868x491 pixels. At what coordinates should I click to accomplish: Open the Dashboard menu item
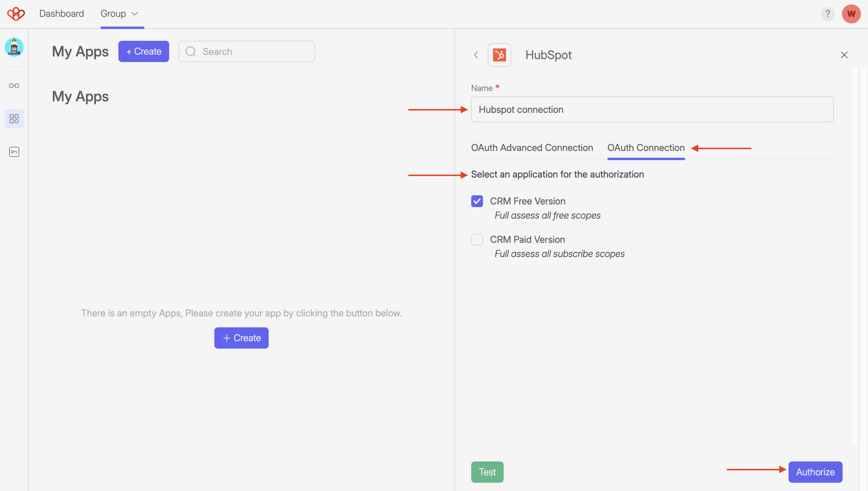62,14
